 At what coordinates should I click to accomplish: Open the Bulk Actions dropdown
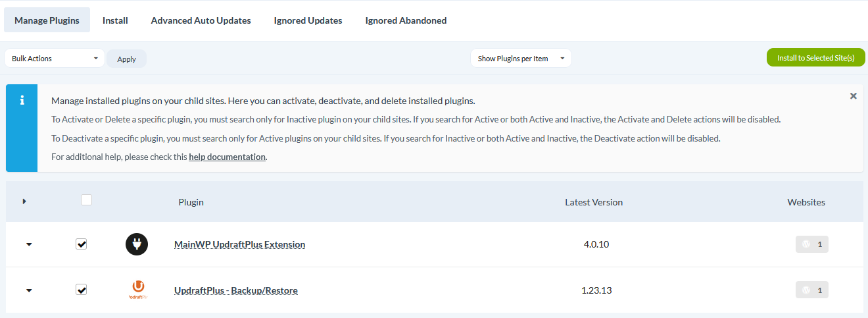(55, 58)
